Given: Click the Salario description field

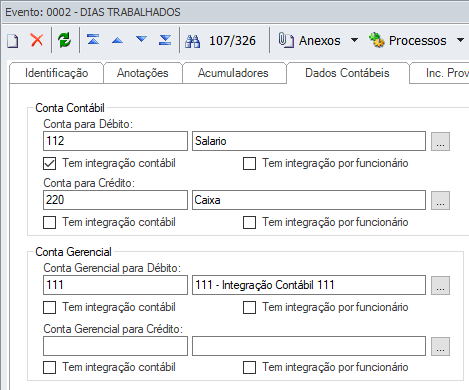Looking at the screenshot, I should [309, 141].
